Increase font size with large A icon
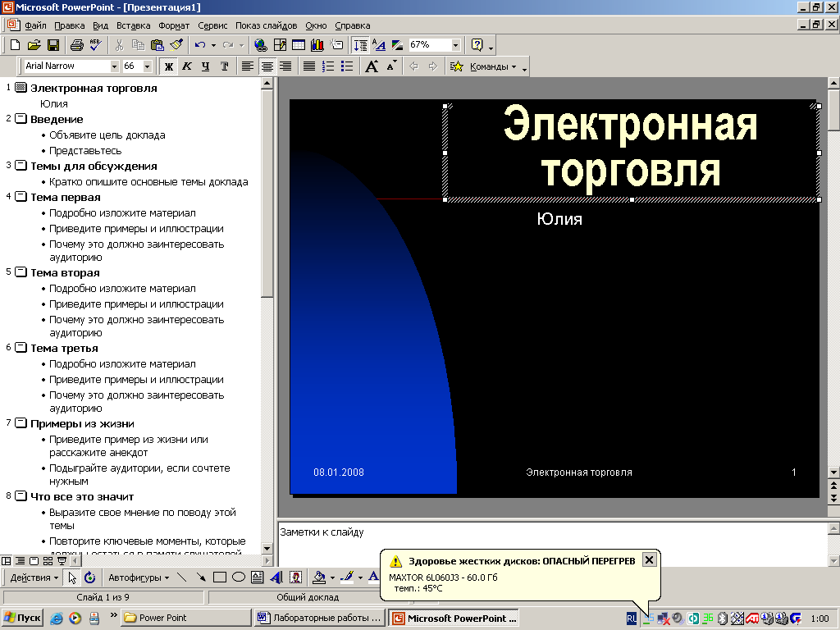This screenshot has width=840, height=630. [x=372, y=66]
